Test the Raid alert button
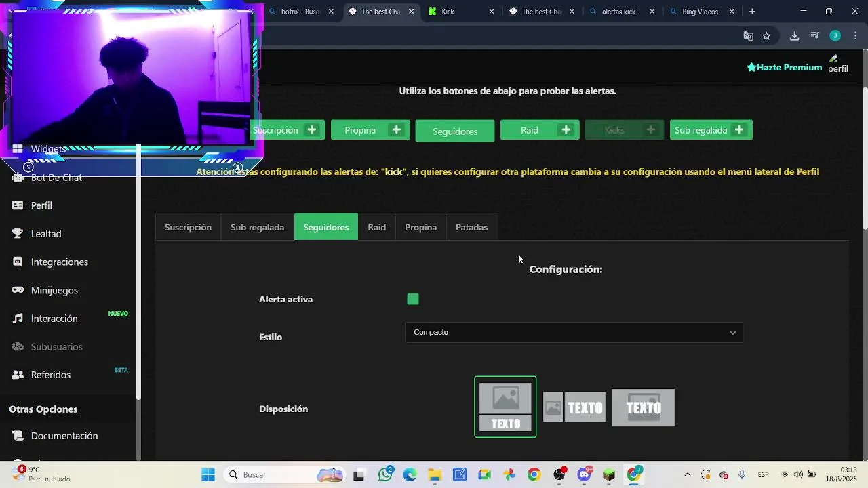Screen dimensions: 868x488 point(540,129)
